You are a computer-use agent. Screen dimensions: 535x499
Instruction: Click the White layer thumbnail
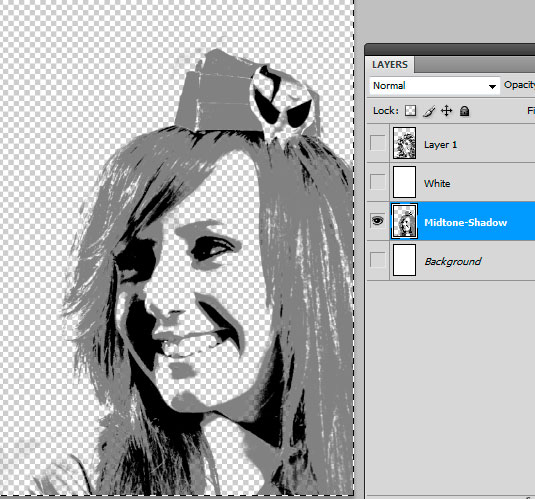tap(404, 182)
